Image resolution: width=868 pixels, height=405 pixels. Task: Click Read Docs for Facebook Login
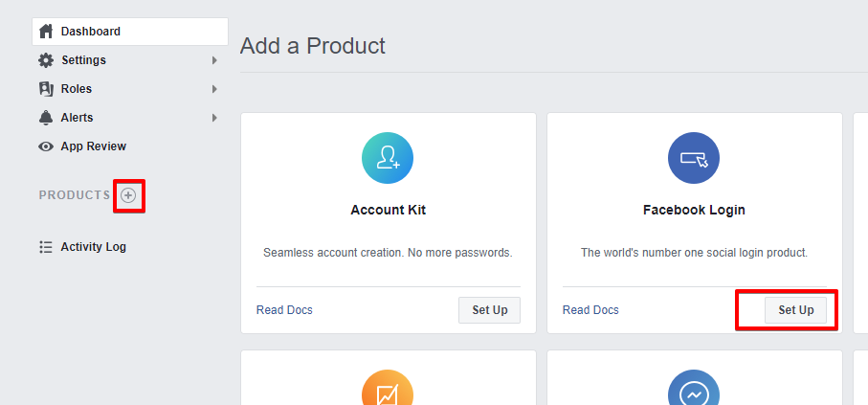point(590,309)
